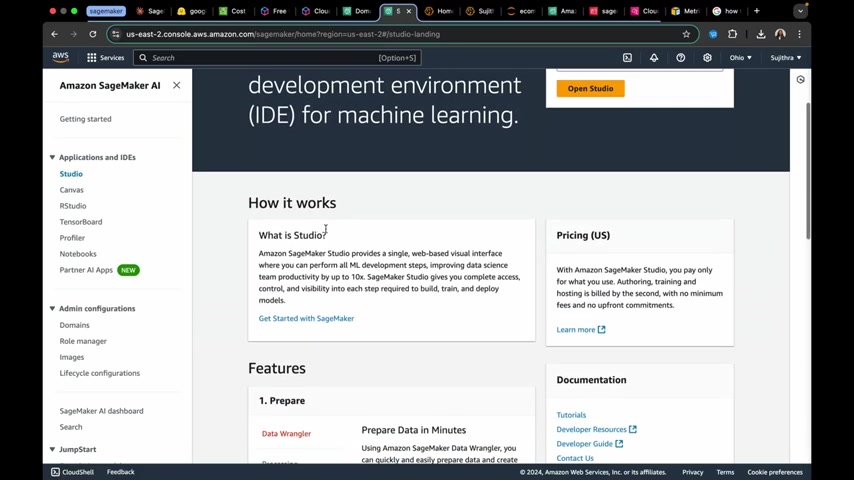Open the browser extensions puzzle icon
Viewport: 854px width, 480px height.
(733, 34)
